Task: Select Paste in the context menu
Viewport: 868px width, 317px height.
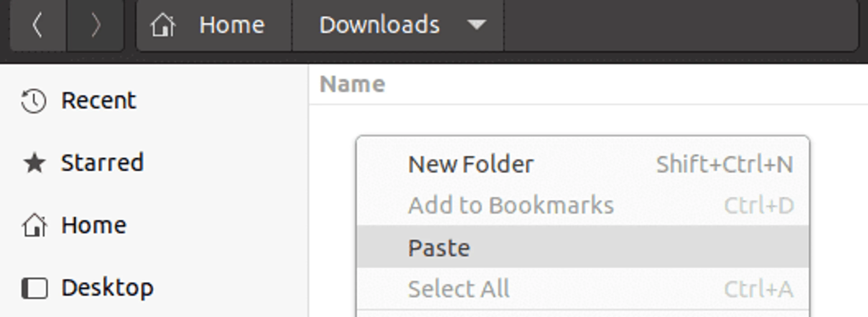Action: (x=439, y=248)
